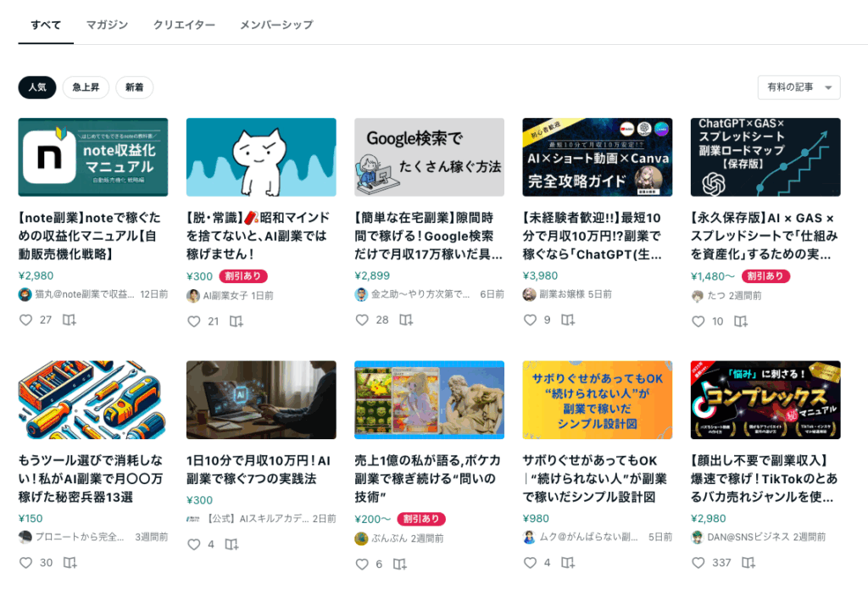Open article title もうツール選びで消耗しない
Image resolution: width=868 pixels, height=596 pixels.
(91, 478)
